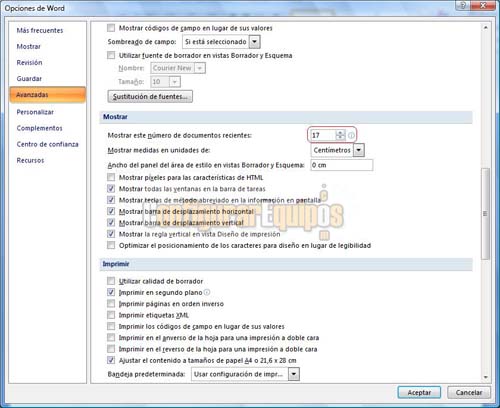
Task: Enable Imprimir en el anverso de la hoja
Action: pyautogui.click(x=111, y=338)
